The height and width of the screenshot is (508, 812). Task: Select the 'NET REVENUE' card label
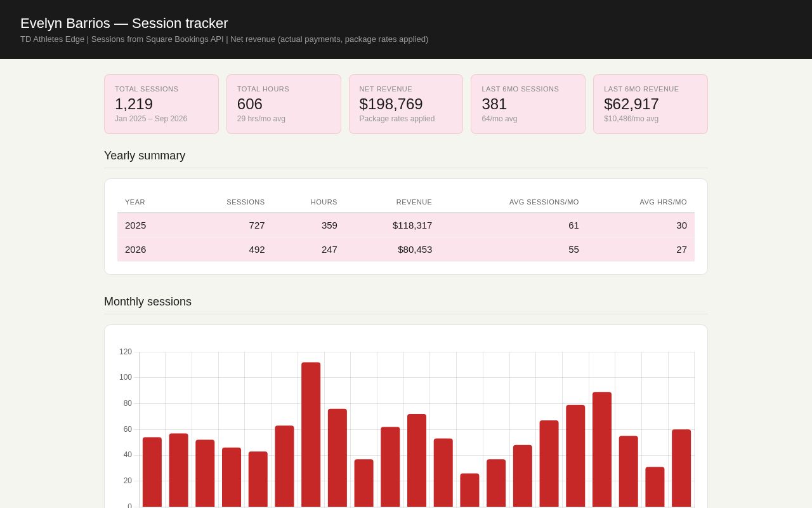[386, 89]
